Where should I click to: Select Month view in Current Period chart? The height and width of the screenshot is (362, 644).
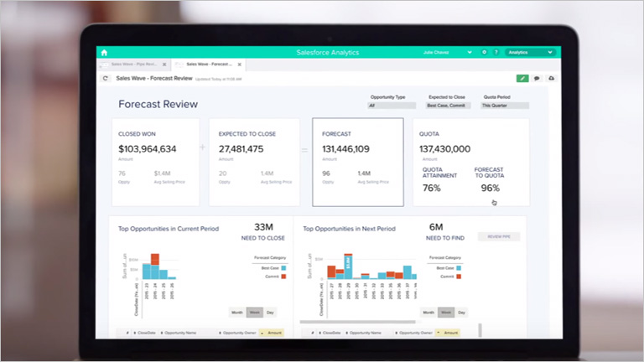(x=238, y=312)
